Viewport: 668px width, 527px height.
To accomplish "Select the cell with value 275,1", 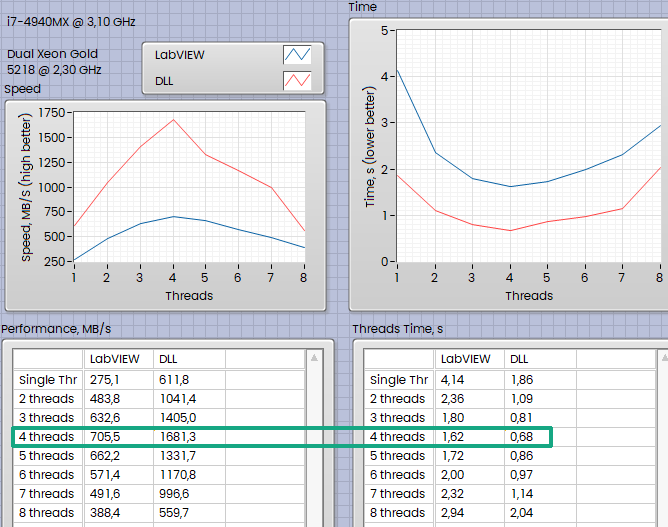I will (x=118, y=380).
